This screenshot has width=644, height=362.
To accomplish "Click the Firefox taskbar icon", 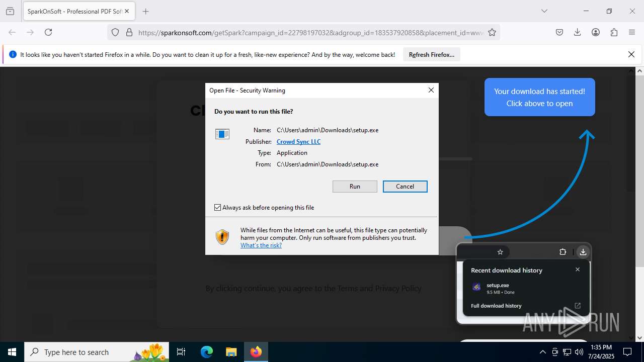I will click(x=256, y=352).
